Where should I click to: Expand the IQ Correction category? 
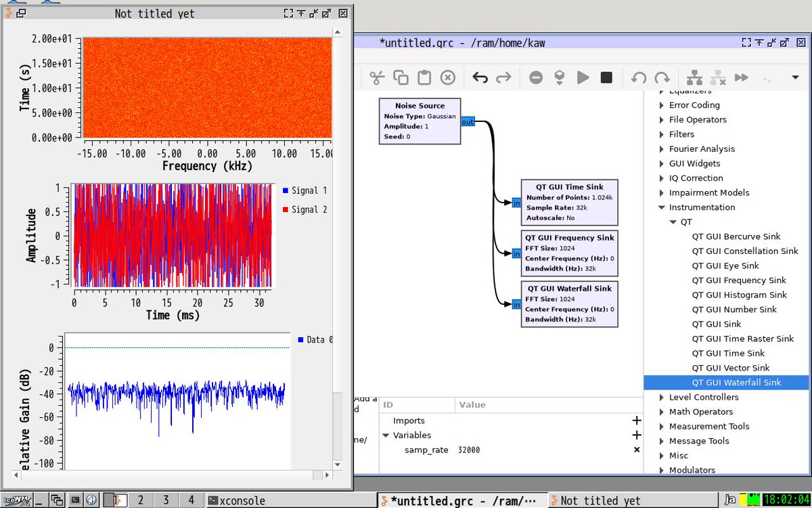pyautogui.click(x=662, y=178)
